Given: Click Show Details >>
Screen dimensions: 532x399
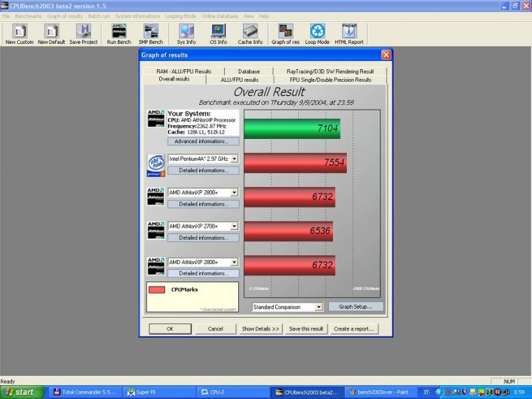Looking at the screenshot, I should 260,329.
